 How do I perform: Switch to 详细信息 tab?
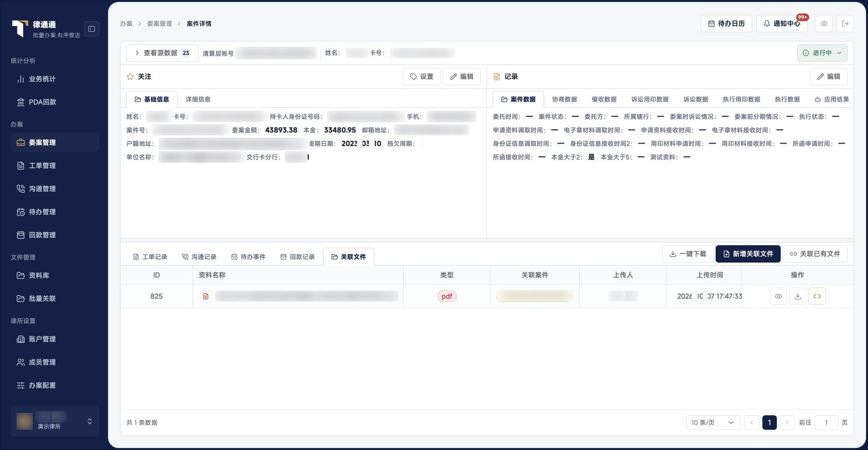(x=198, y=99)
